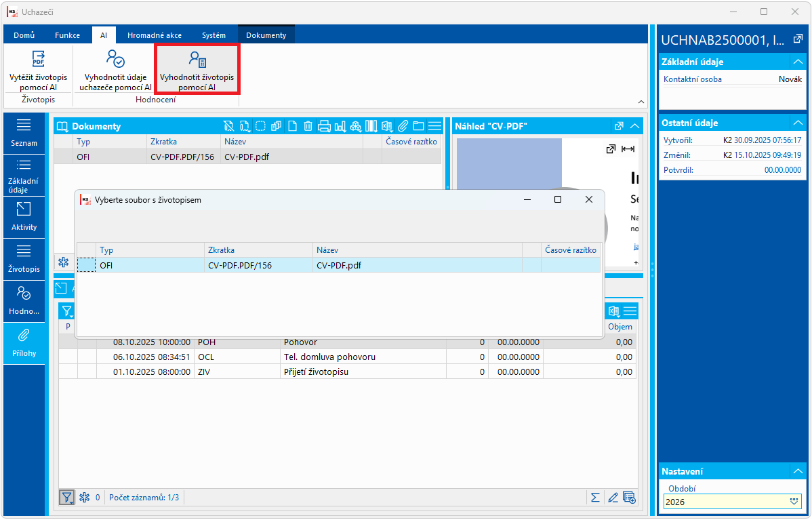The image size is (812, 520).
Task: Tick the selection box of the OFI row in dialog
Action: coord(87,265)
